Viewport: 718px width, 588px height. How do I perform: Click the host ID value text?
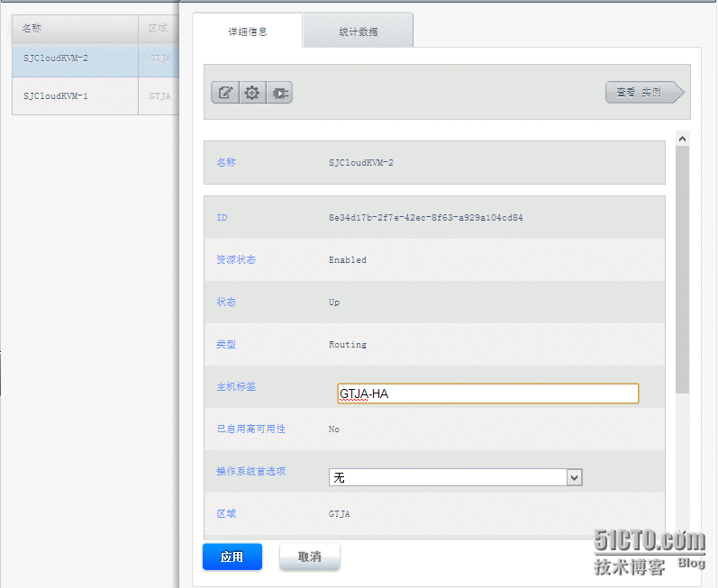[x=426, y=218]
